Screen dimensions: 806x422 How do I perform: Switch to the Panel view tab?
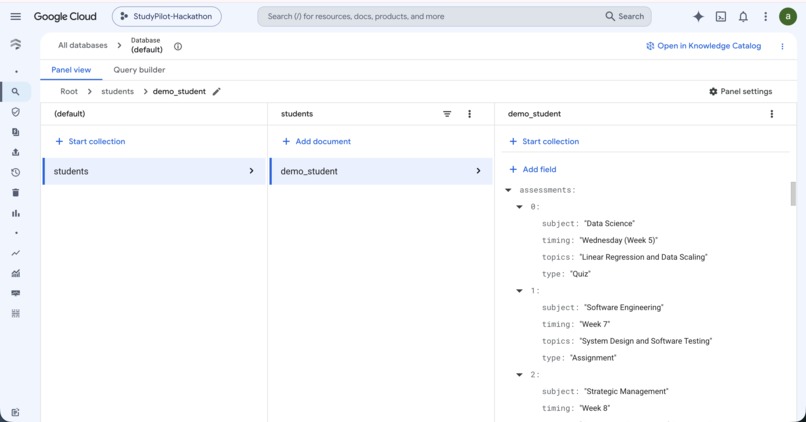click(71, 70)
